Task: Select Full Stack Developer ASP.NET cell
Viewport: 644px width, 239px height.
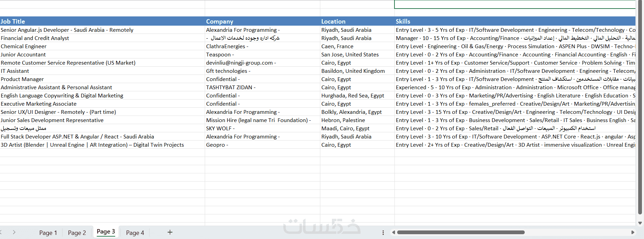Action: point(102,136)
